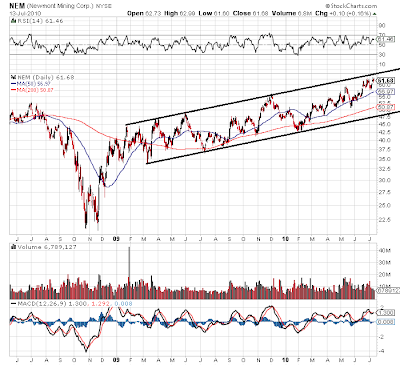Click the tall volume spike bar in February 09
The width and height of the screenshot is (400, 365).
(129, 272)
